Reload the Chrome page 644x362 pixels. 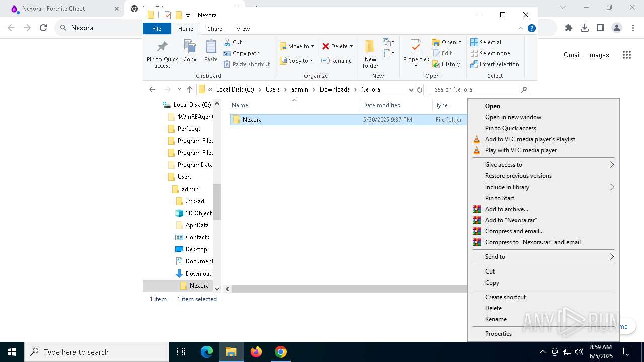[43, 28]
